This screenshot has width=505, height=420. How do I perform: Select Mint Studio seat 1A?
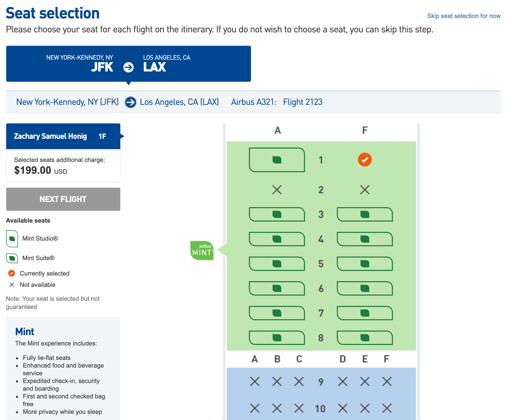pyautogui.click(x=277, y=160)
